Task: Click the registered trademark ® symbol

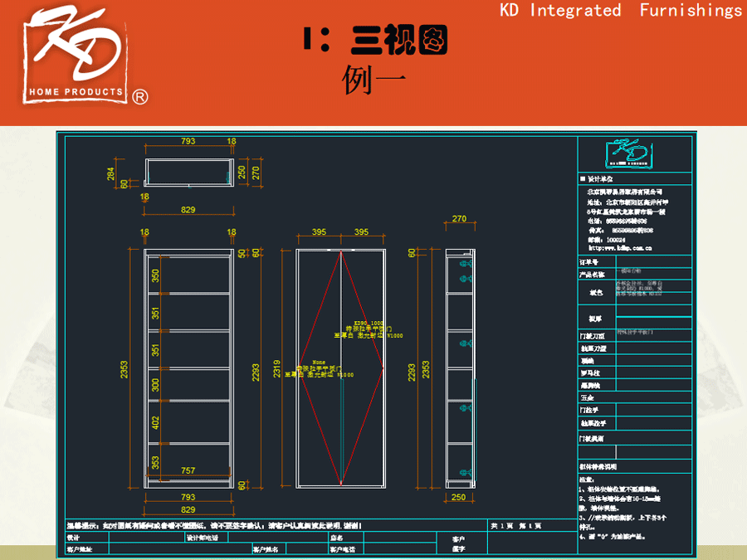Action: [x=140, y=97]
